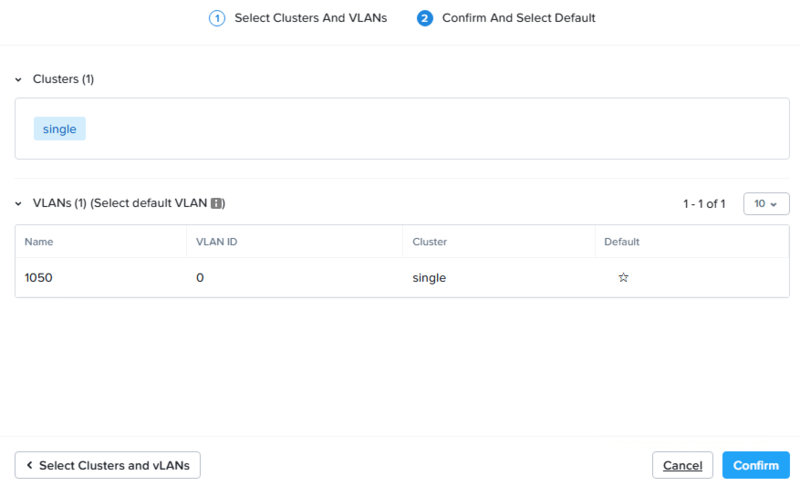Sort by Name column header
800x486 pixels.
click(39, 242)
